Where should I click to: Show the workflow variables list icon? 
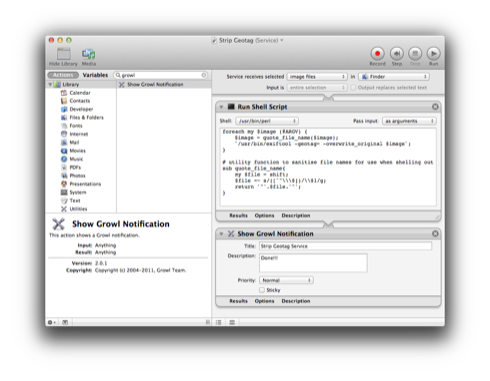[x=232, y=322]
